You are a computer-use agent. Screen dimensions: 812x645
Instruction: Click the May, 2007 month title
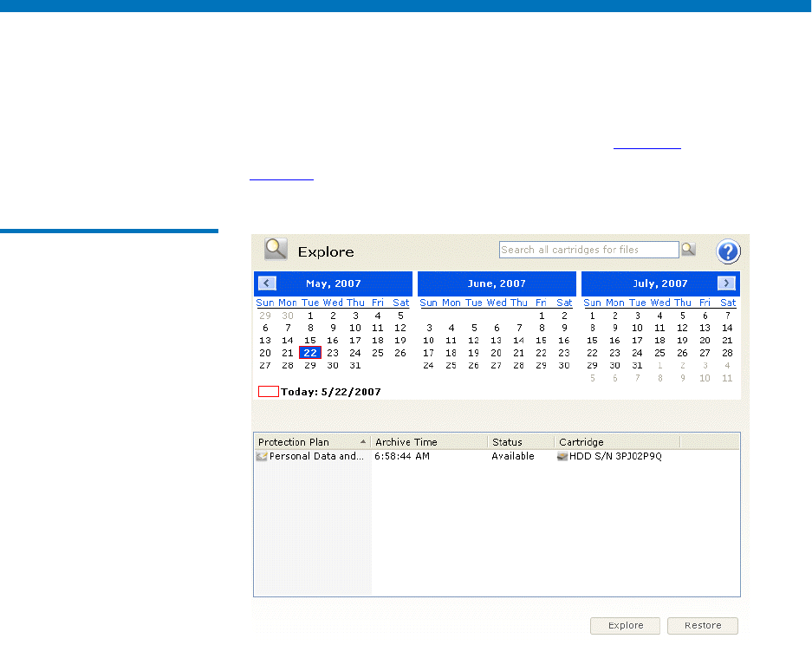334,283
